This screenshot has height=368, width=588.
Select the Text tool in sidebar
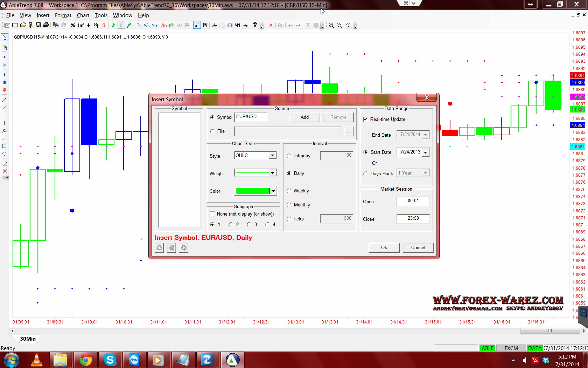click(5, 75)
